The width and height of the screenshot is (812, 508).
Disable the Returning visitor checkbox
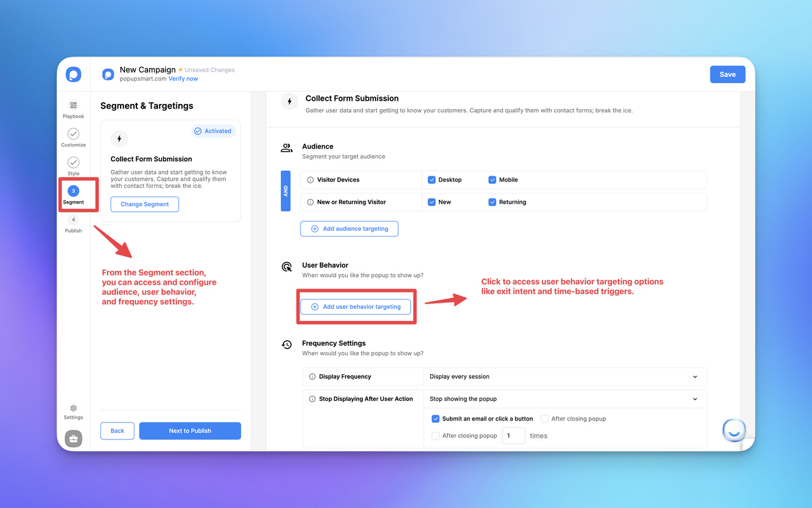coord(492,202)
